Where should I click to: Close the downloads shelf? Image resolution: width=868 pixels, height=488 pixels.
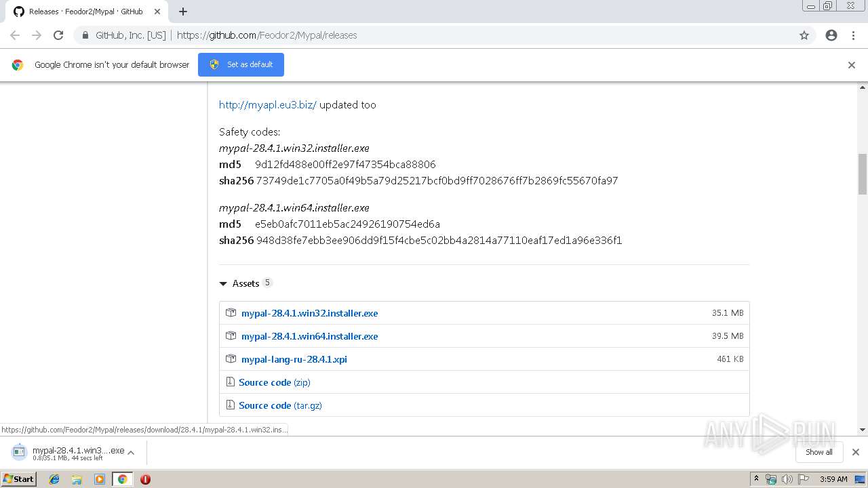point(856,452)
